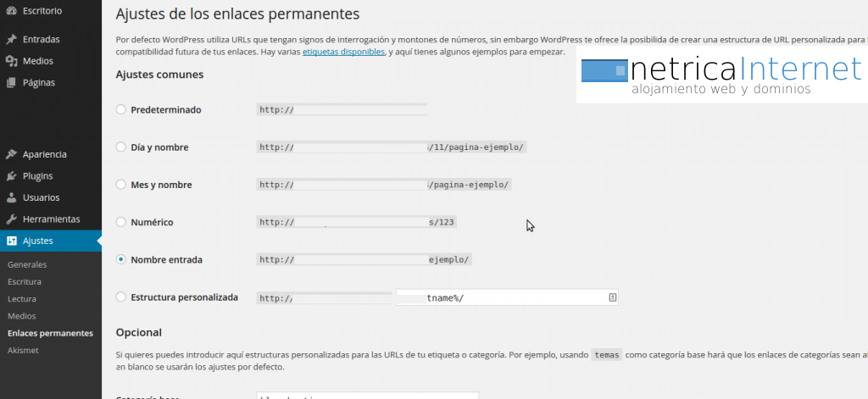
Task: Open the Ajustes menu in sidebar
Action: [38, 241]
